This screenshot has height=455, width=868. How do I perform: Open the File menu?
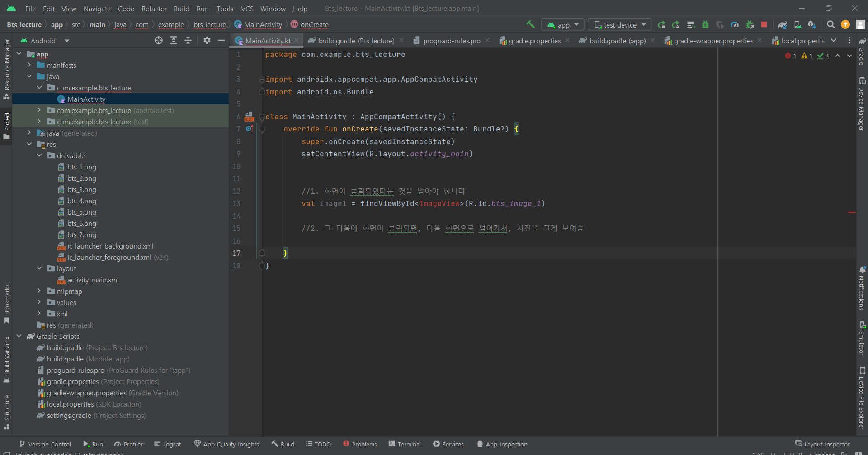tap(30, 9)
